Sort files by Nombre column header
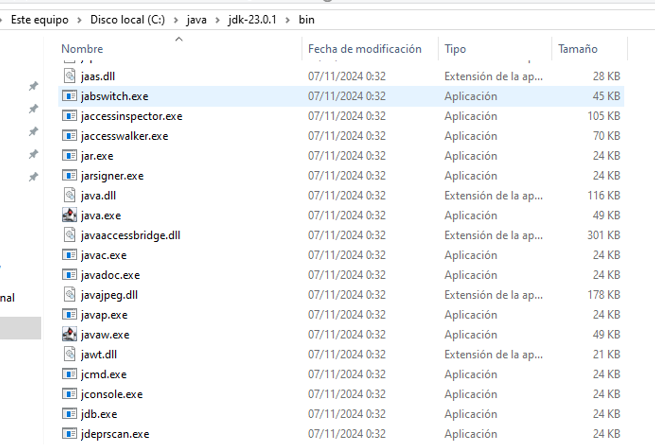This screenshot has height=446, width=655. pyautogui.click(x=82, y=49)
